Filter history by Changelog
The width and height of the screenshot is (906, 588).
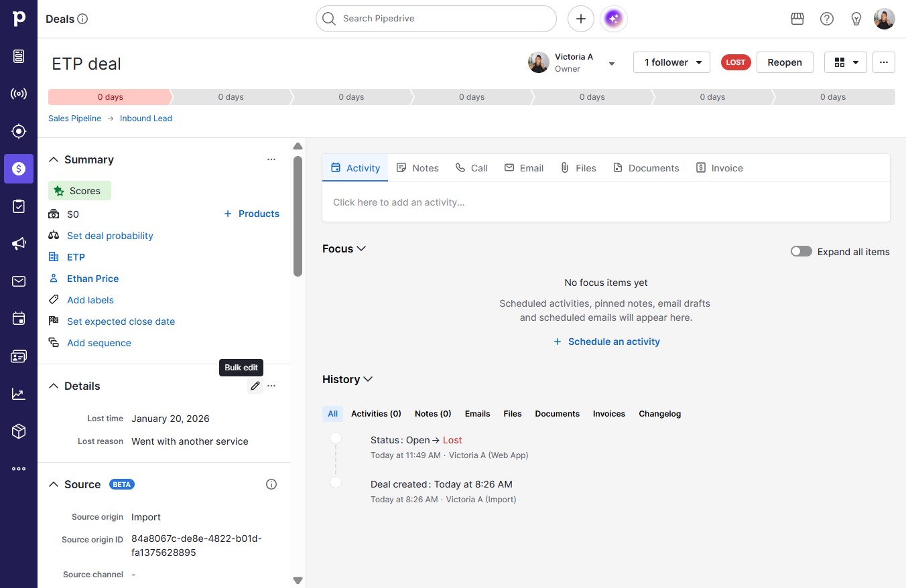(x=659, y=414)
